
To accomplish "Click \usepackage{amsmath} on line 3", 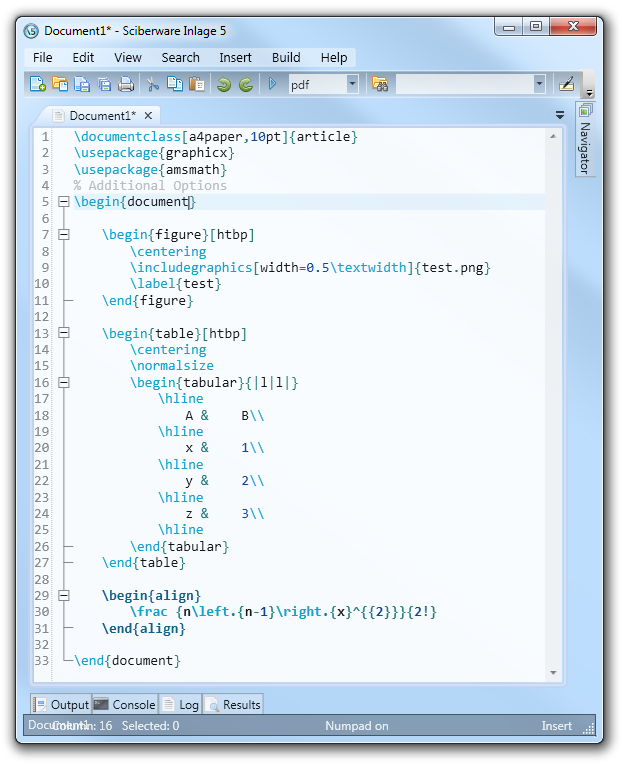I will 150,169.
